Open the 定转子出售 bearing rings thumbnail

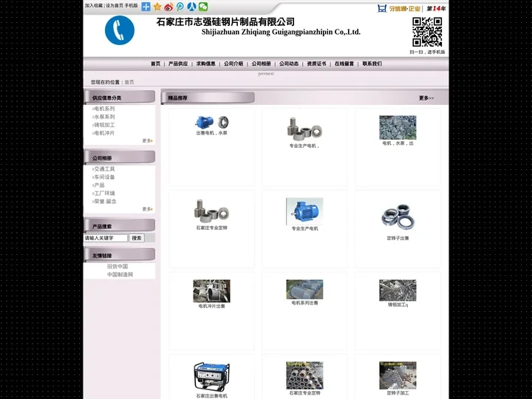[x=398, y=216]
